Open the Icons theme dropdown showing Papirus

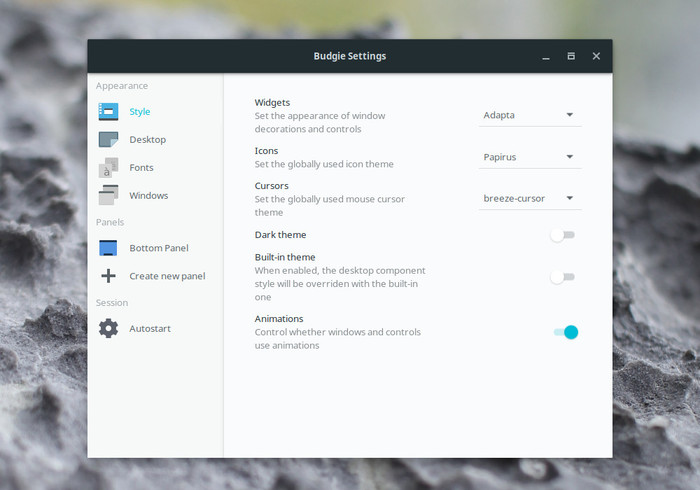[530, 157]
